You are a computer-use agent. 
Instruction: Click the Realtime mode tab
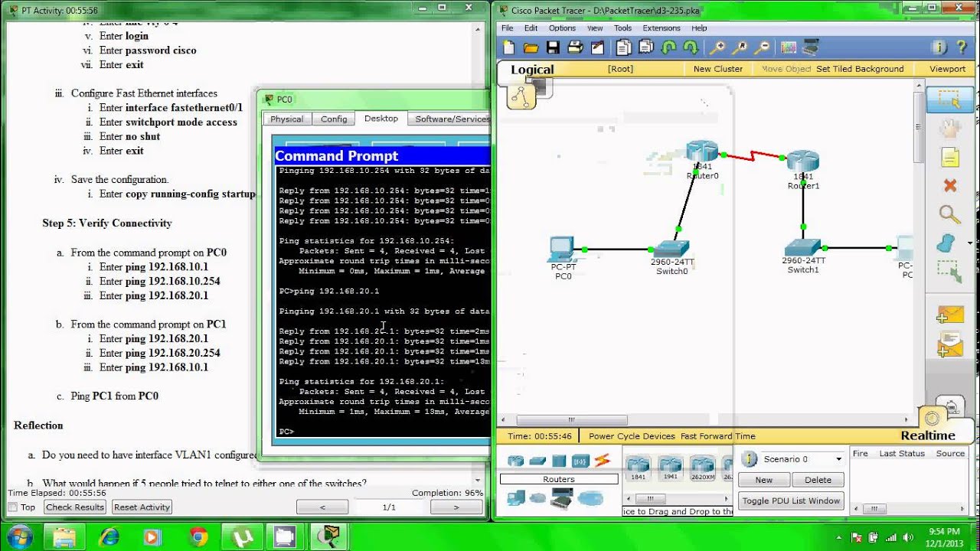tap(928, 435)
